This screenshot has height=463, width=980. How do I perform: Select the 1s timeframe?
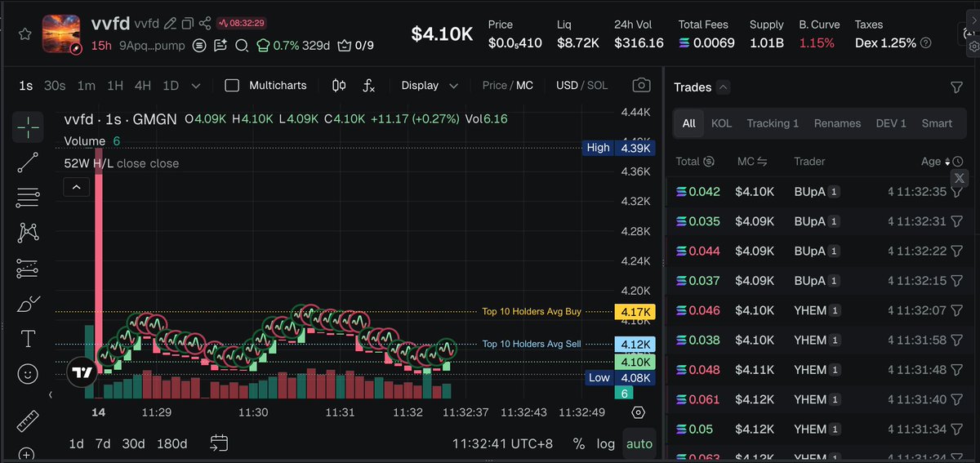click(26, 85)
